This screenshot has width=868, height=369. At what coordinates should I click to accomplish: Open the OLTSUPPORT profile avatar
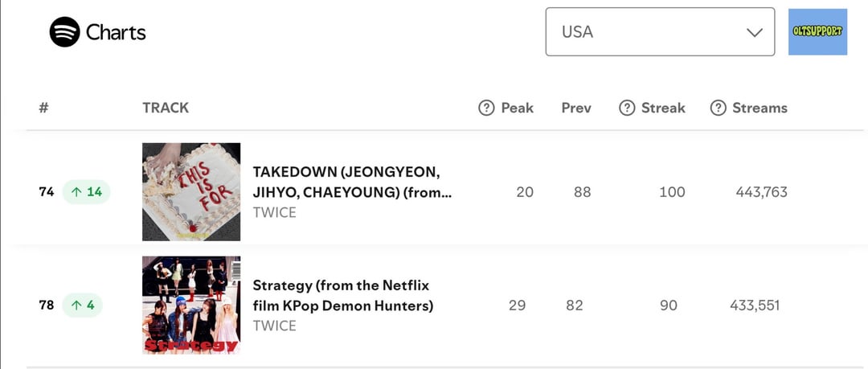point(817,32)
